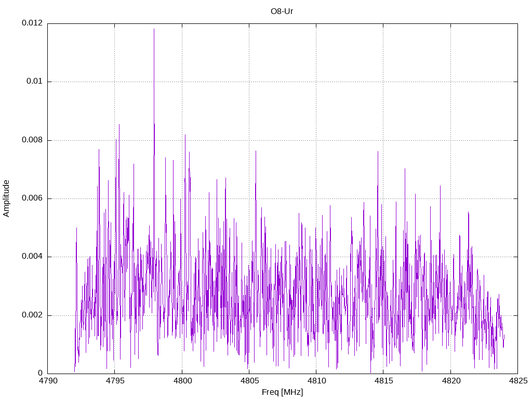Click the 0.008 y-axis tick label
The image size is (532, 399).
32,140
